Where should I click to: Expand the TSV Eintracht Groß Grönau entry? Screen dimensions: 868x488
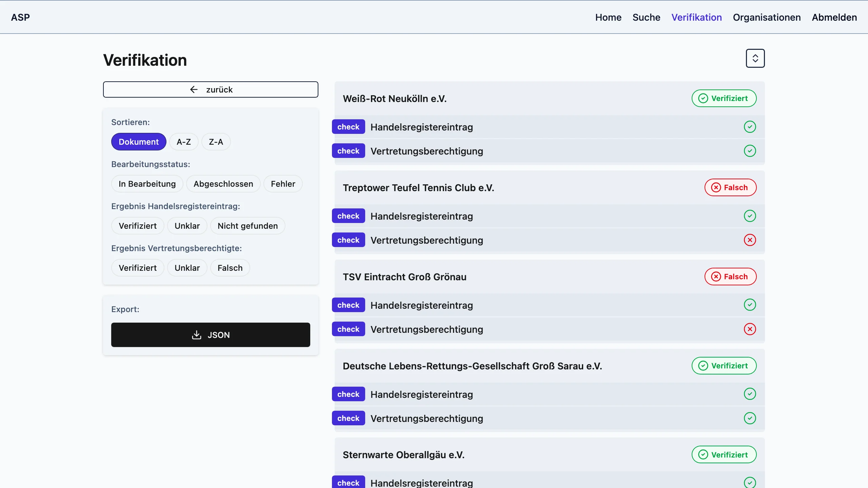click(x=405, y=277)
